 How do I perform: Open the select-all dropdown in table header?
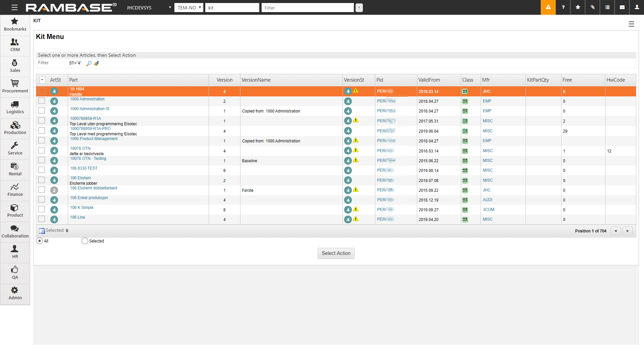[42, 80]
